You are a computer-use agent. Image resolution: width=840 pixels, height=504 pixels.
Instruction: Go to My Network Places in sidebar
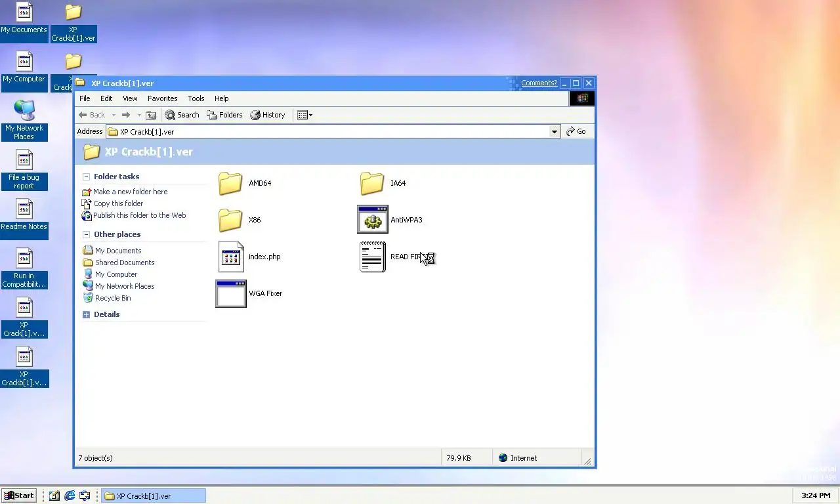point(125,286)
